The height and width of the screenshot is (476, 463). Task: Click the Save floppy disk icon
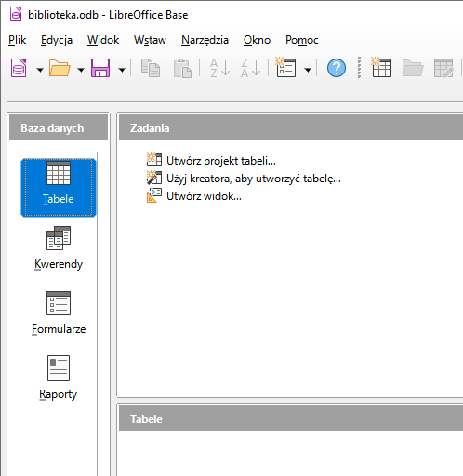(100, 68)
